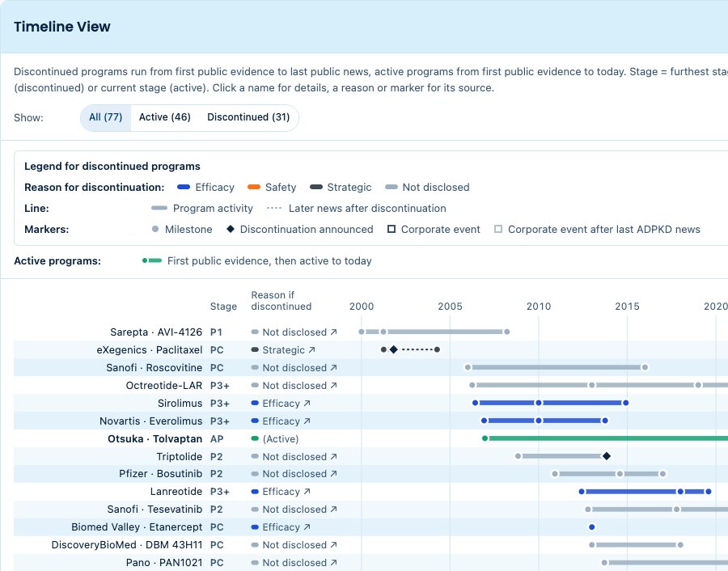Show only Discontinued (31) programs
728x571 pixels.
(248, 117)
